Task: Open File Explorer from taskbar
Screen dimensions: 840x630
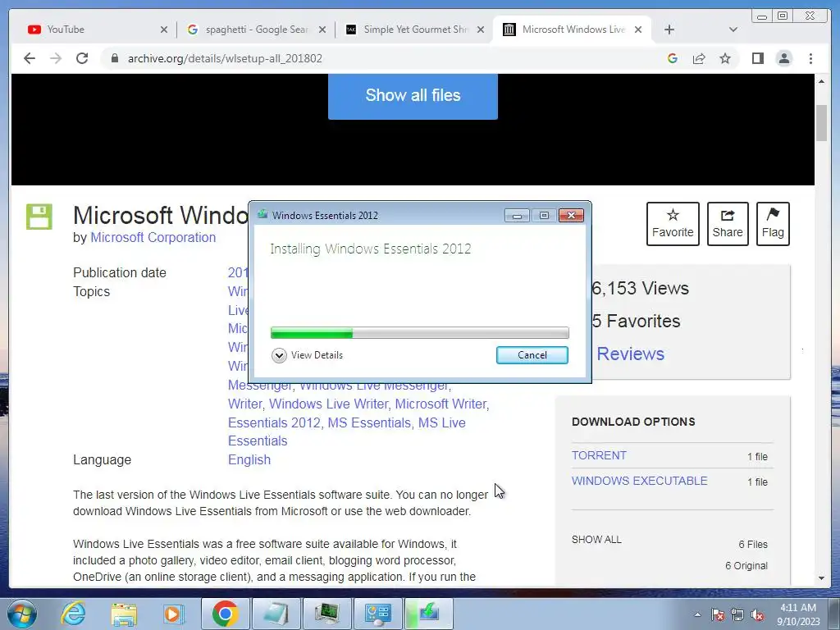Action: click(x=124, y=614)
